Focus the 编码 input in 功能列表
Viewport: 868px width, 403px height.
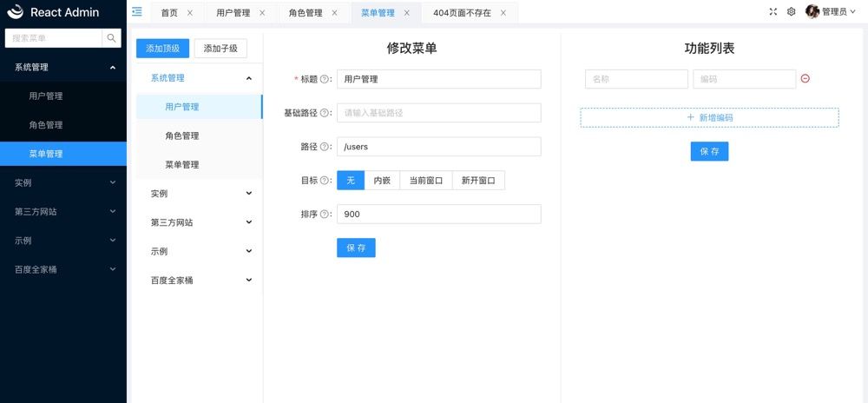point(744,79)
